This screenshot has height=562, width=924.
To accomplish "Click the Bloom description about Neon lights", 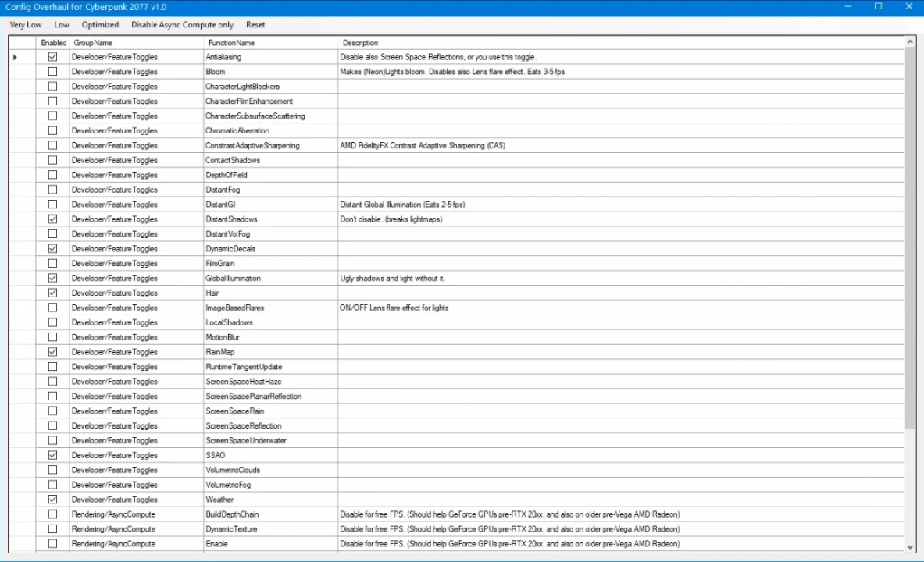I will 620,72.
